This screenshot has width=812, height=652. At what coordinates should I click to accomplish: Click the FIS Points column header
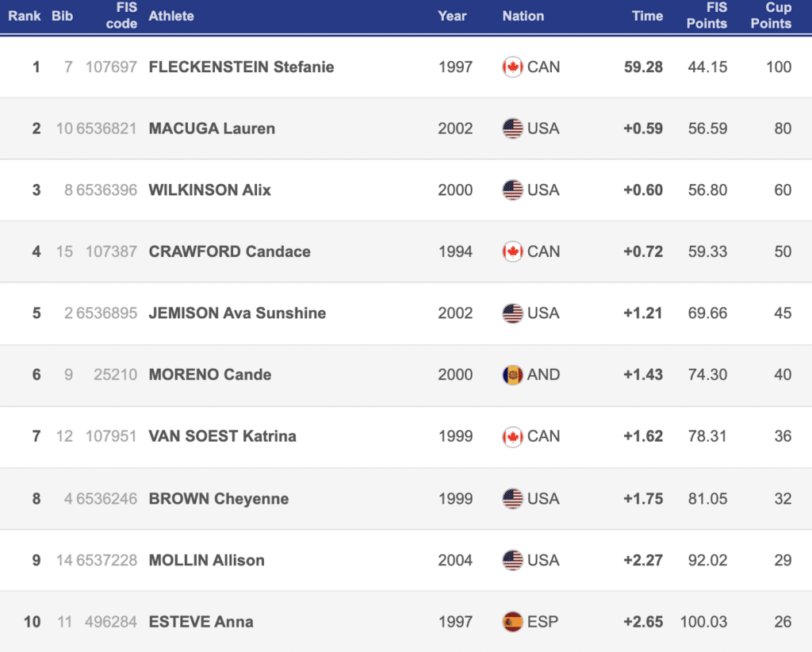707,16
